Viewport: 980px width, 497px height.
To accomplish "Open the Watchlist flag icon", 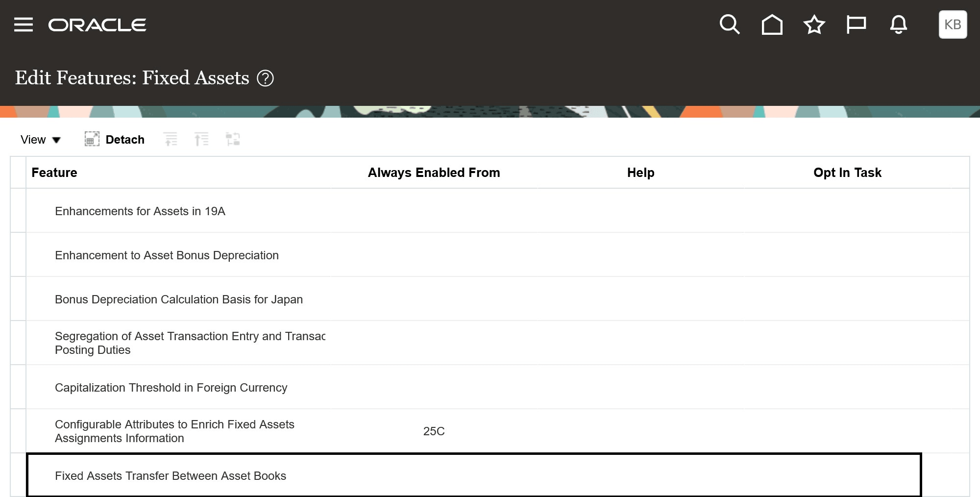I will (857, 25).
